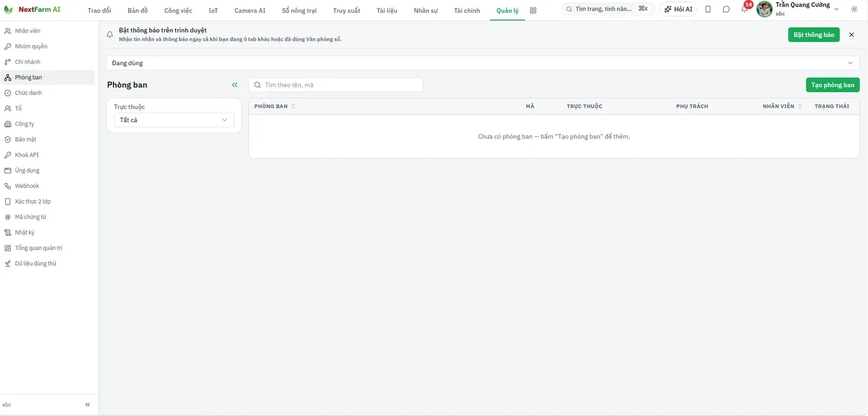Screen dimensions: 868x416
Task: Open the chat messages icon
Action: click(726, 9)
